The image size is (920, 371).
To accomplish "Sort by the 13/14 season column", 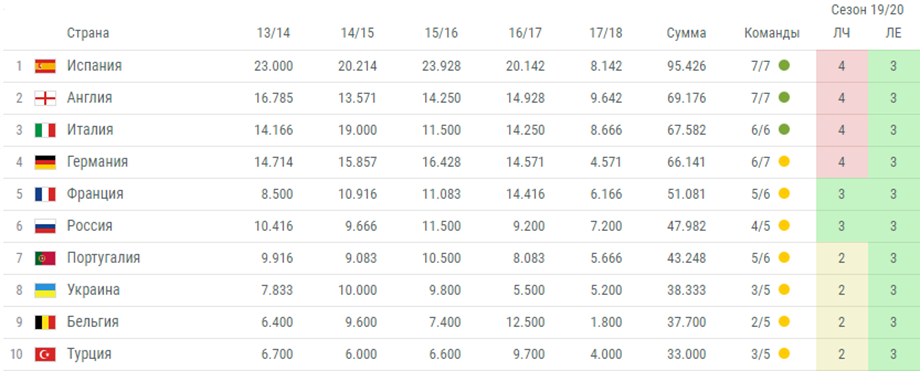I will (273, 33).
